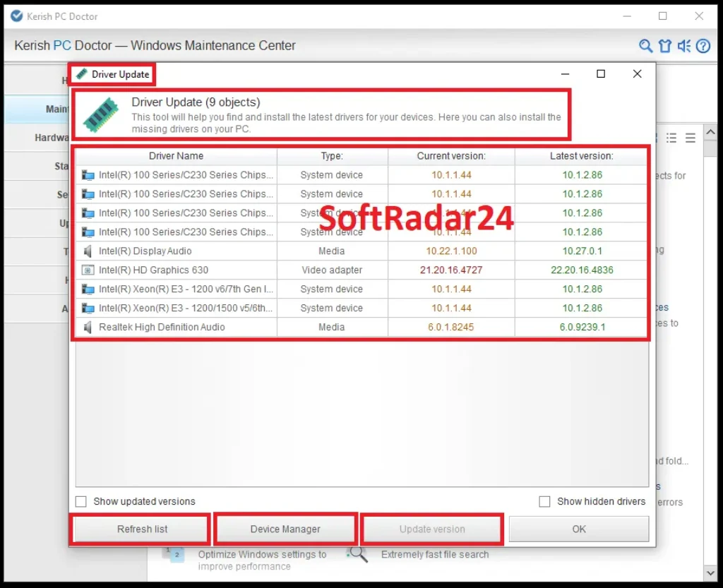Open the search magnifier icon

click(x=645, y=45)
